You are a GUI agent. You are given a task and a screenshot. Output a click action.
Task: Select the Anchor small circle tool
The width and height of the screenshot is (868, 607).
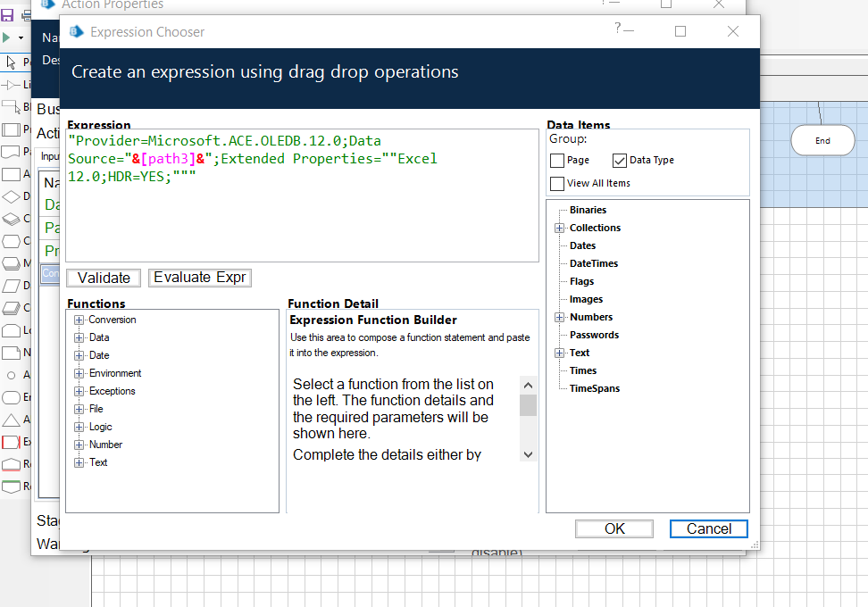(x=11, y=375)
